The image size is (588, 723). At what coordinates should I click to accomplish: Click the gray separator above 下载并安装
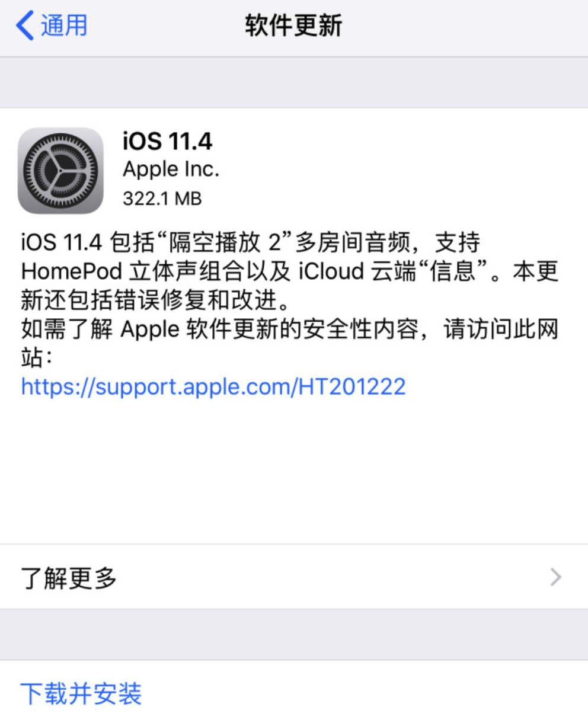[294, 634]
